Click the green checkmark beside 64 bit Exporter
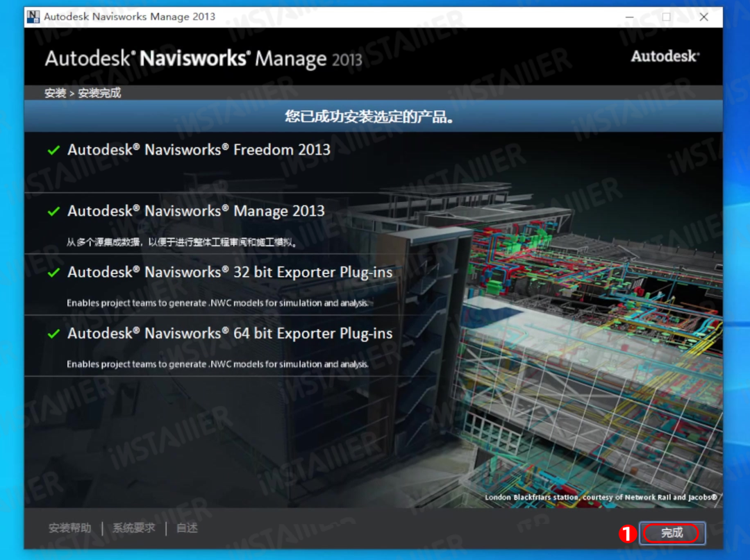 (53, 334)
